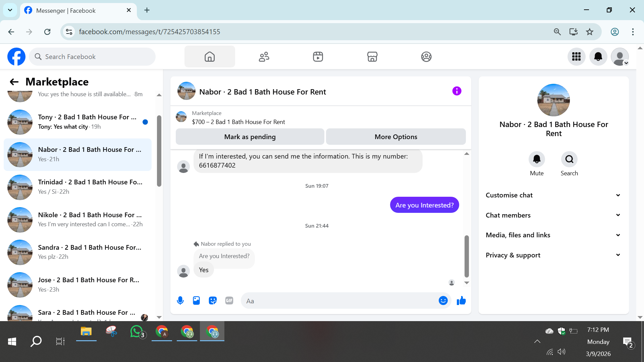The width and height of the screenshot is (644, 362).
Task: Expand the Customise chat section
Action: coord(553,195)
